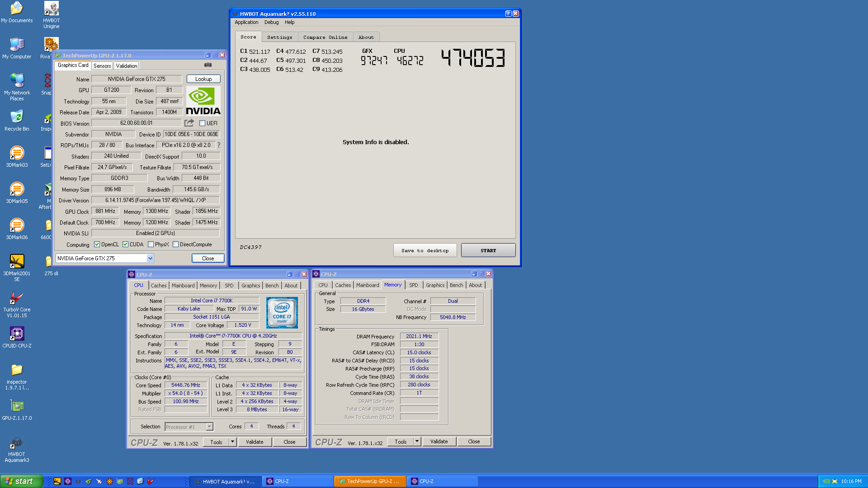Click the BIOS export share icon in GPU-Z
The width and height of the screenshot is (868, 488).
tap(189, 123)
